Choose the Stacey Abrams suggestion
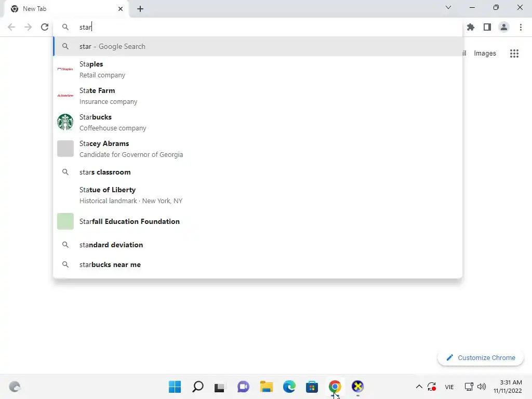532x399 pixels. point(258,149)
